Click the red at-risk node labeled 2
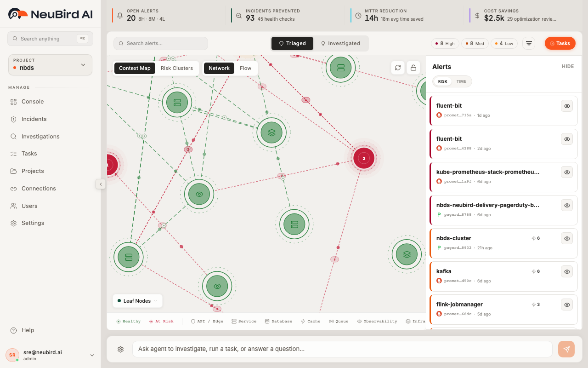This screenshot has height=368, width=588. (364, 158)
